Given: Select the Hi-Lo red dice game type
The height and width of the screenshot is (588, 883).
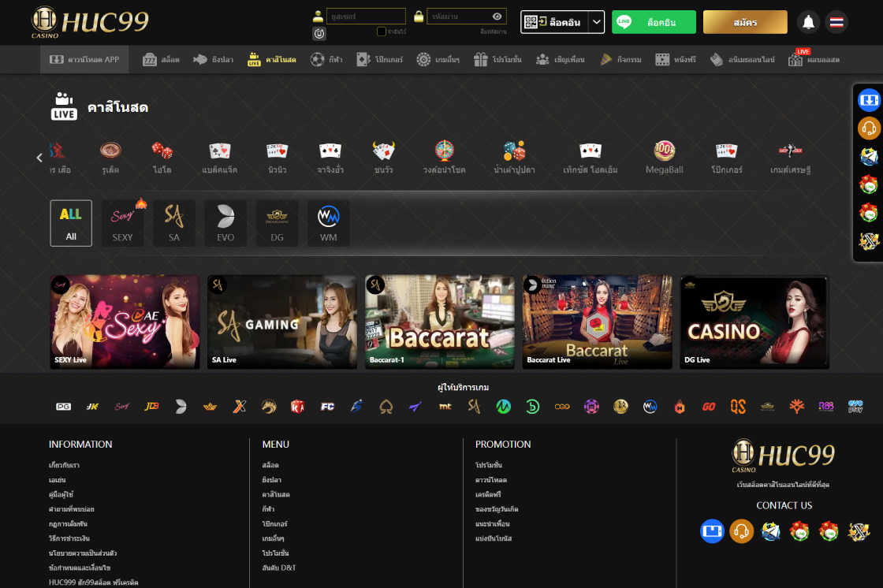Looking at the screenshot, I should coord(162,158).
